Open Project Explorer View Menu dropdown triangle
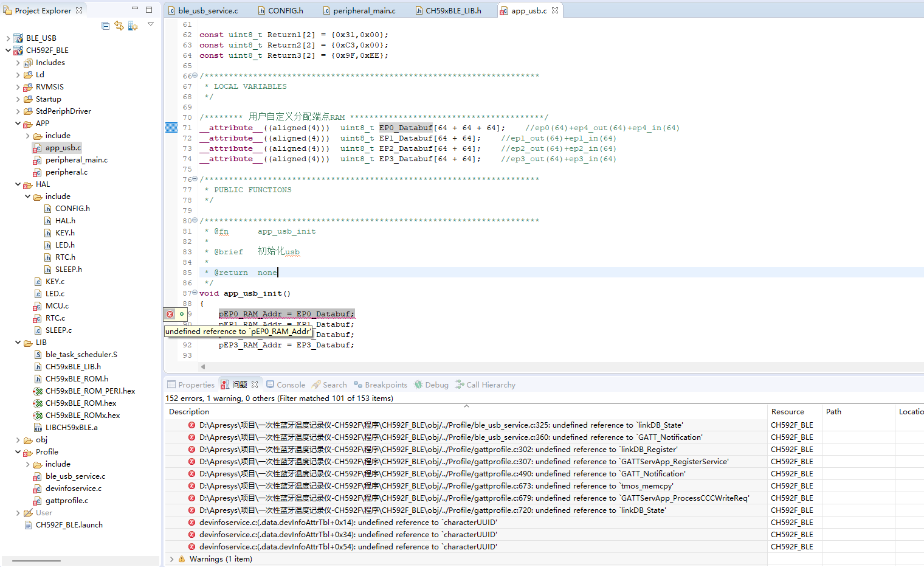This screenshot has height=567, width=924. pos(151,24)
